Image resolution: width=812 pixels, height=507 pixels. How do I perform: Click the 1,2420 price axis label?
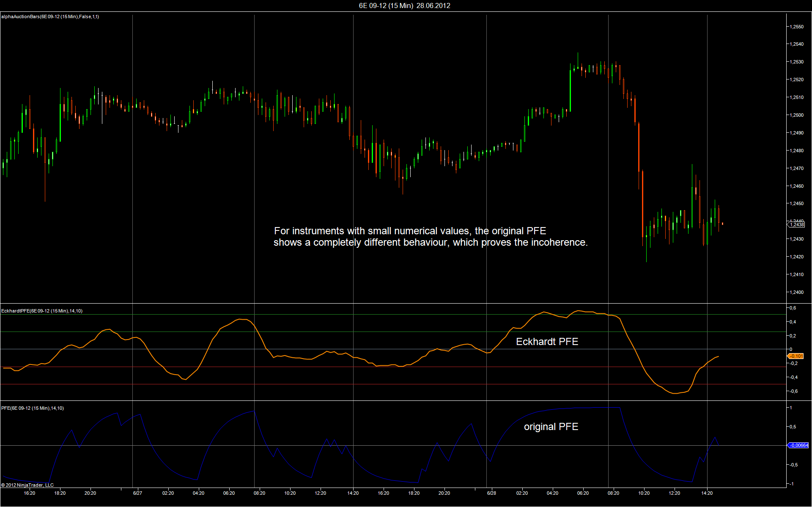(x=796, y=257)
